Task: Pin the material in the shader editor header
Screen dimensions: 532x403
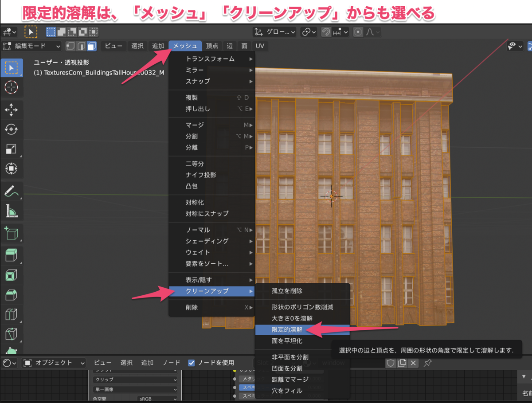Action: tap(428, 363)
